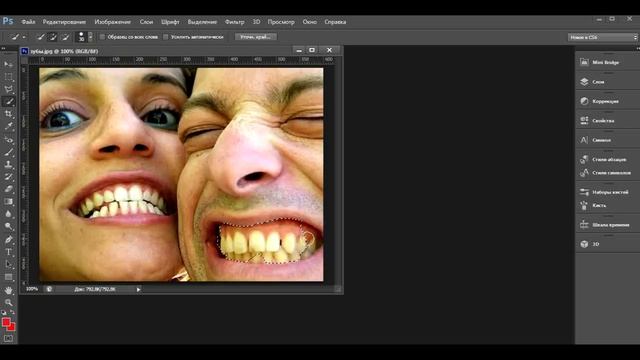Select the Move tool
This screenshot has height=360, width=640.
coord(8,64)
